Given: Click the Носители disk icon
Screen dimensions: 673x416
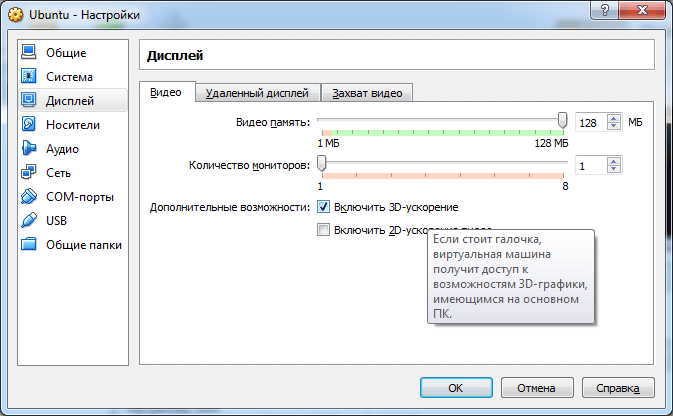Looking at the screenshot, I should tap(29, 124).
